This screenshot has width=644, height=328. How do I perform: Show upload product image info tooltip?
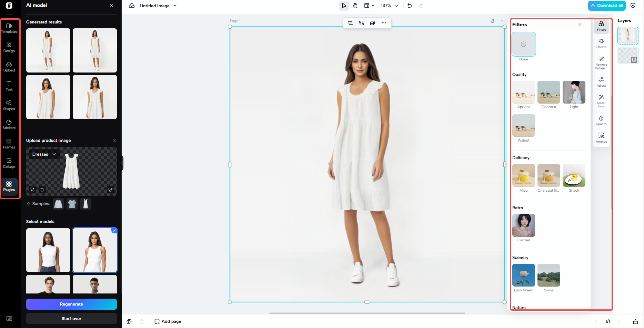click(114, 141)
